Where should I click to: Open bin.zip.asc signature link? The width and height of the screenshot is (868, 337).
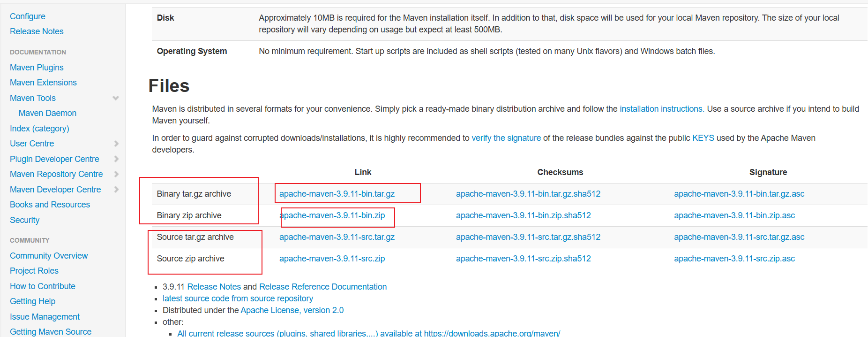point(734,215)
